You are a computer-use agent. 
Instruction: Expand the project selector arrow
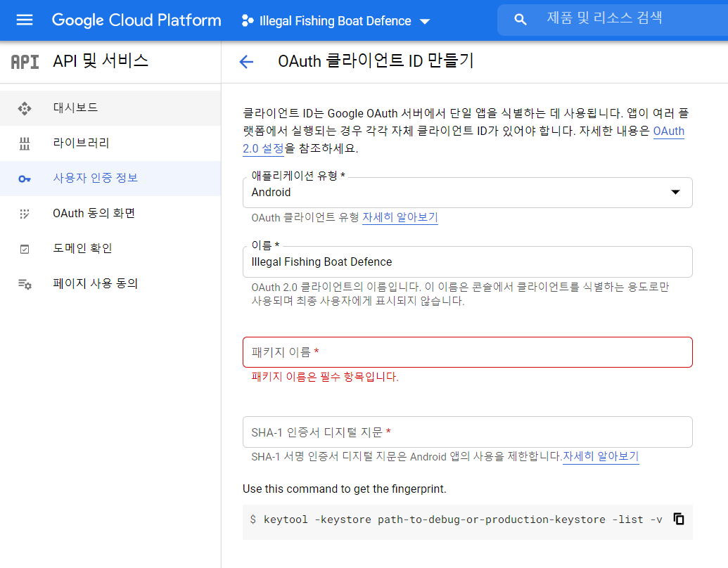click(x=424, y=21)
